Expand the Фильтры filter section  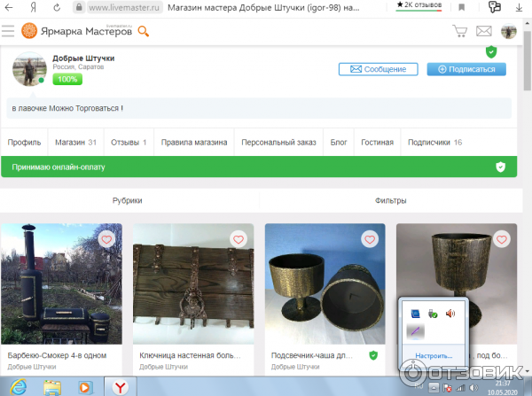coord(389,201)
